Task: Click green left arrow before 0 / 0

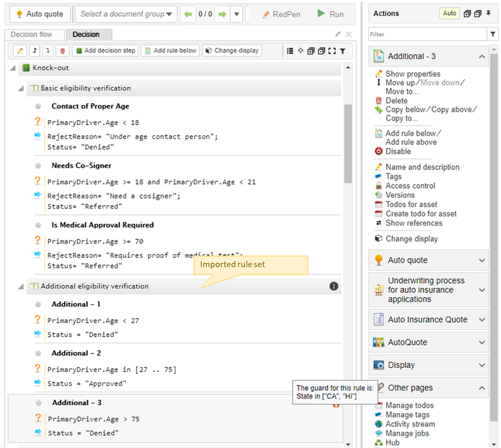Action: point(188,14)
